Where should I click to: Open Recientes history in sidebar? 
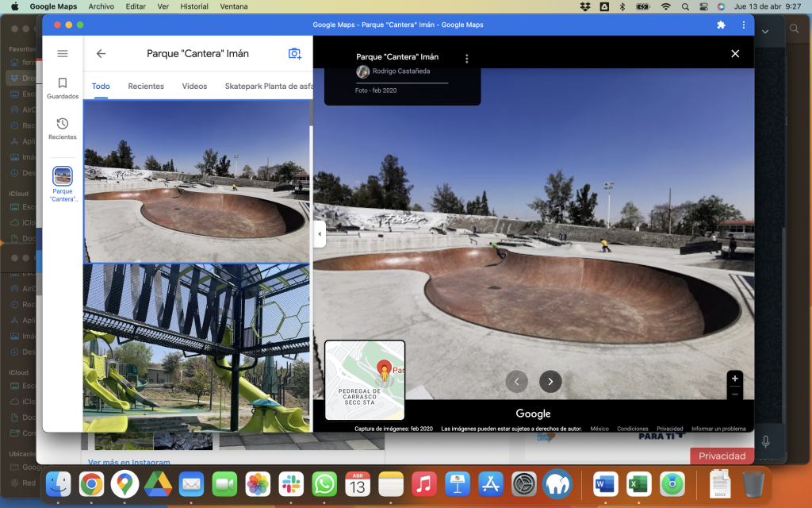(63, 129)
